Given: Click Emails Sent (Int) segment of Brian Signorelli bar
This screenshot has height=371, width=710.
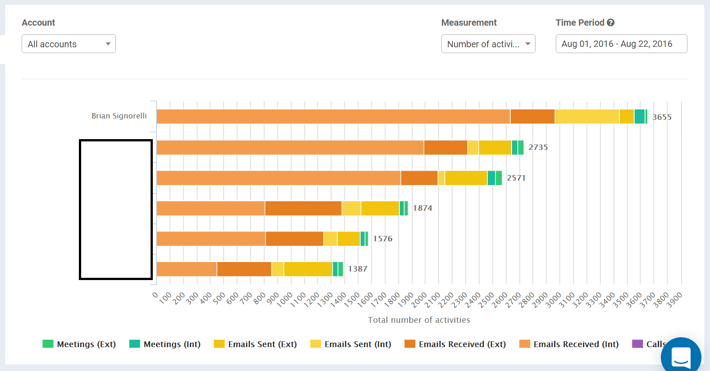Looking at the screenshot, I should click(x=587, y=116).
